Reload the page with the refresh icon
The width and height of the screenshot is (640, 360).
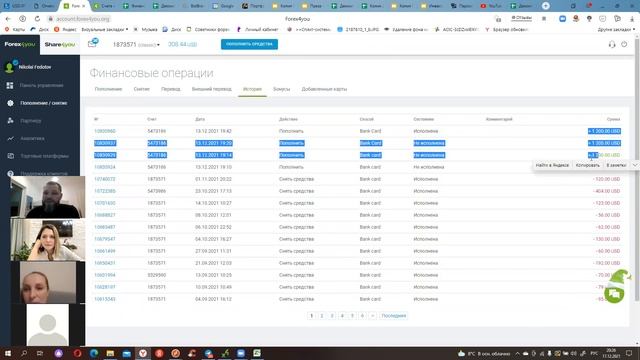click(x=37, y=19)
